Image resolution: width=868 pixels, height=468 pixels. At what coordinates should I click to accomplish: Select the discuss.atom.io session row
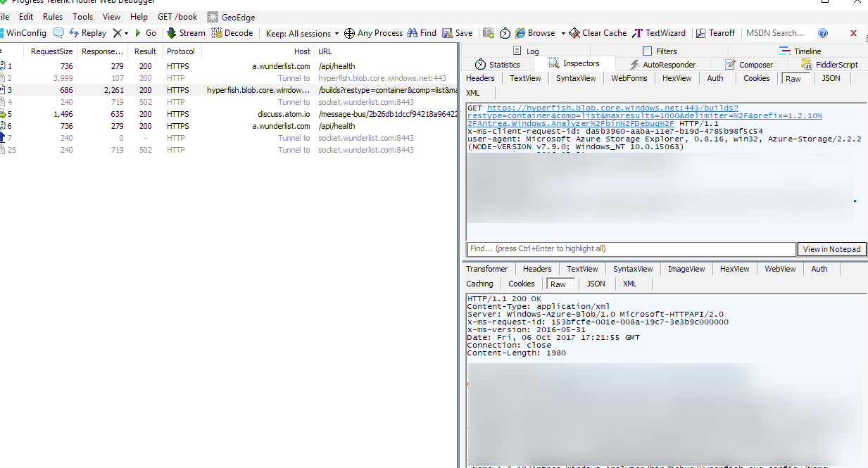[x=229, y=114]
